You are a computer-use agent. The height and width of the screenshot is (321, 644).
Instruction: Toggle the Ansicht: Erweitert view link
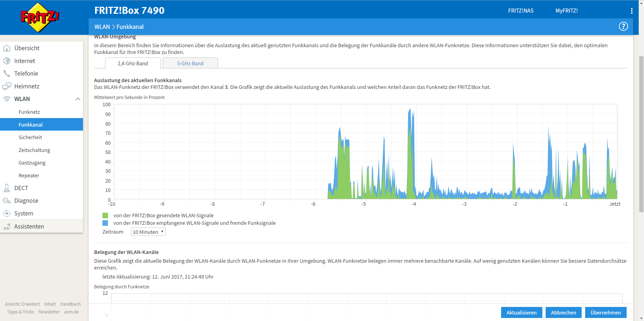click(22, 304)
